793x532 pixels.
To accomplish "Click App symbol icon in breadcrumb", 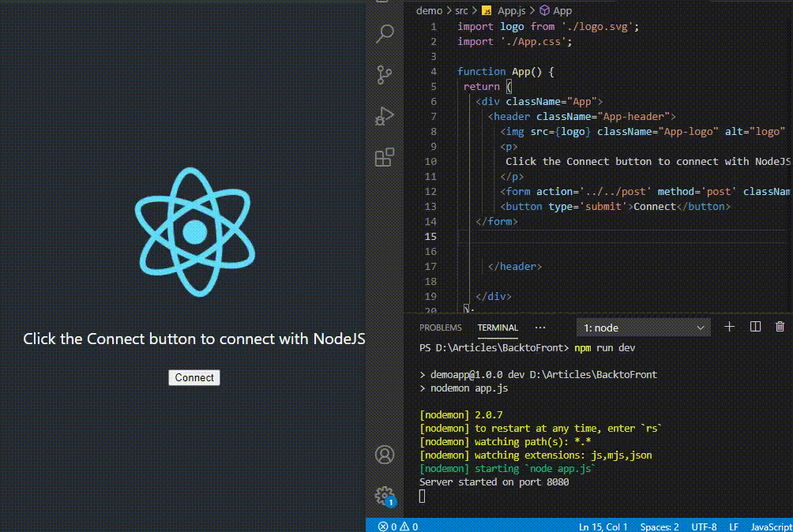I will point(545,10).
